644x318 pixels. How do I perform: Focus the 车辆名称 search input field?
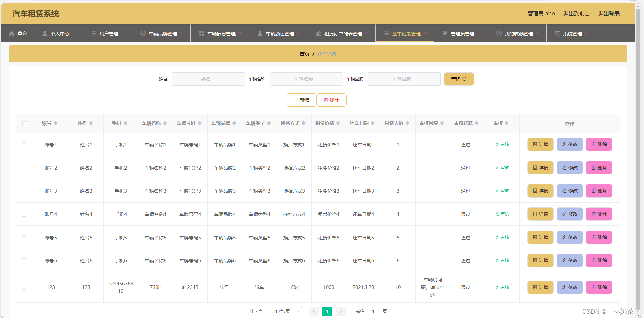point(306,79)
